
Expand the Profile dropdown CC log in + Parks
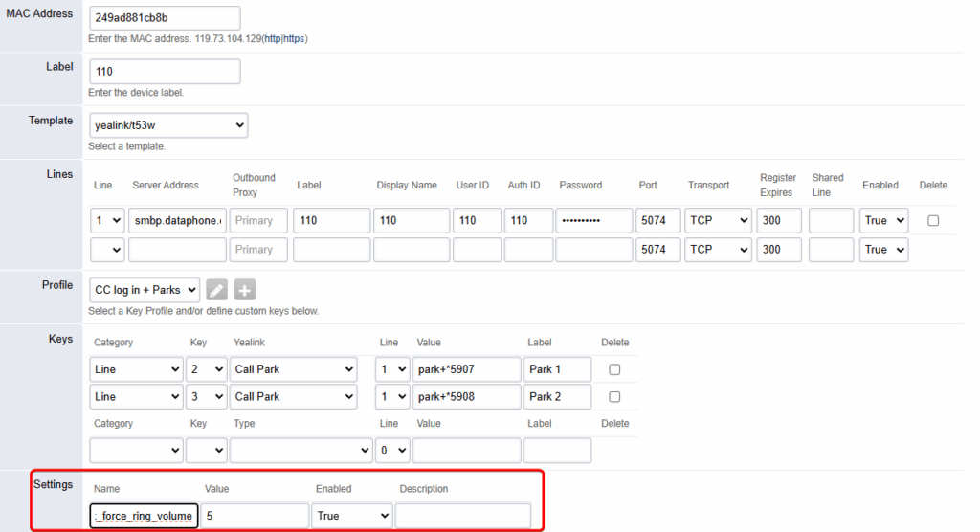[x=144, y=290]
